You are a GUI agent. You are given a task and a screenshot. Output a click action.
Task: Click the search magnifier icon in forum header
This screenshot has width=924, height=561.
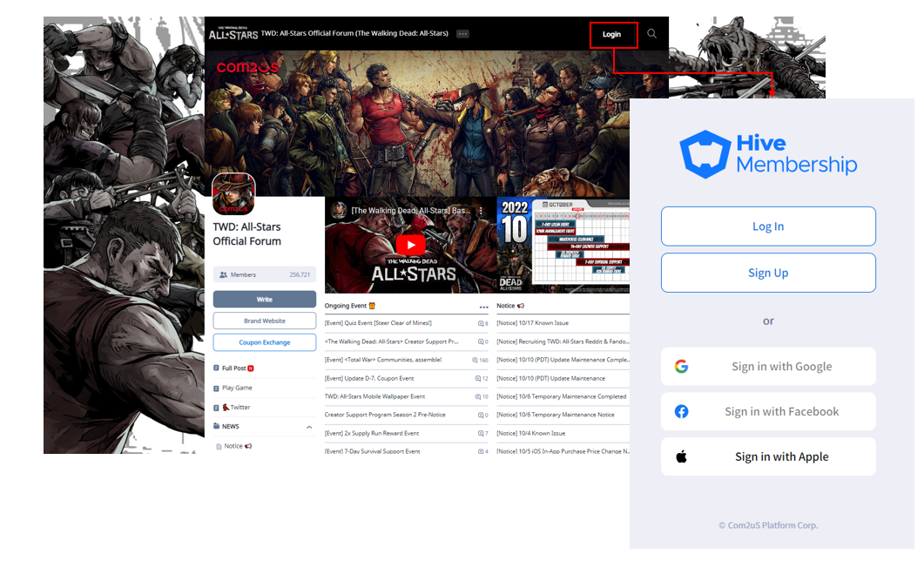(651, 34)
